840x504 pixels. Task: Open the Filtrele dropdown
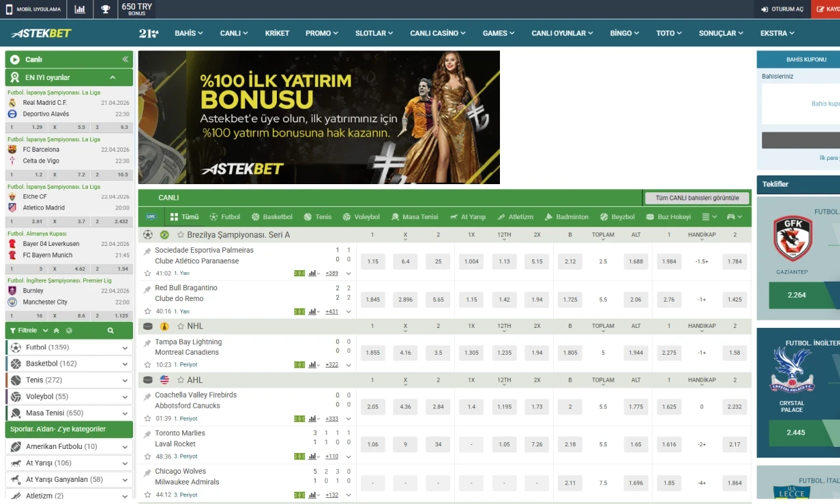[29, 331]
